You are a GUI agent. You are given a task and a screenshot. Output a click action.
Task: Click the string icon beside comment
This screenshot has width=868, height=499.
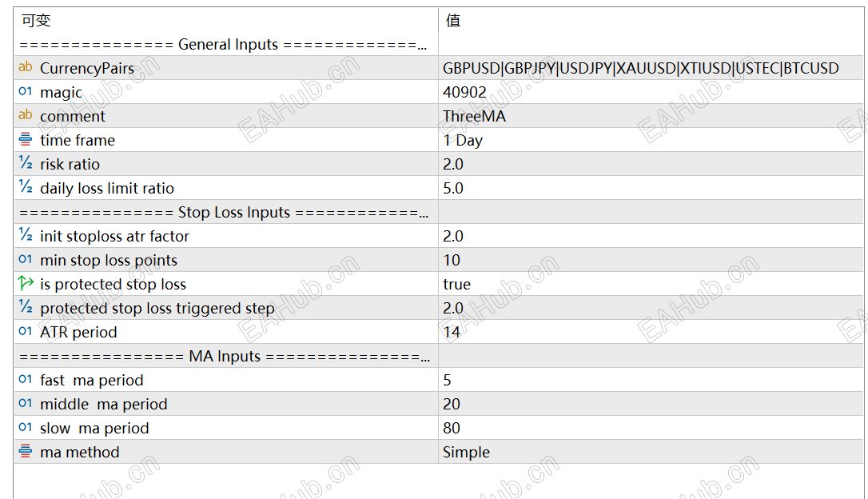26,116
